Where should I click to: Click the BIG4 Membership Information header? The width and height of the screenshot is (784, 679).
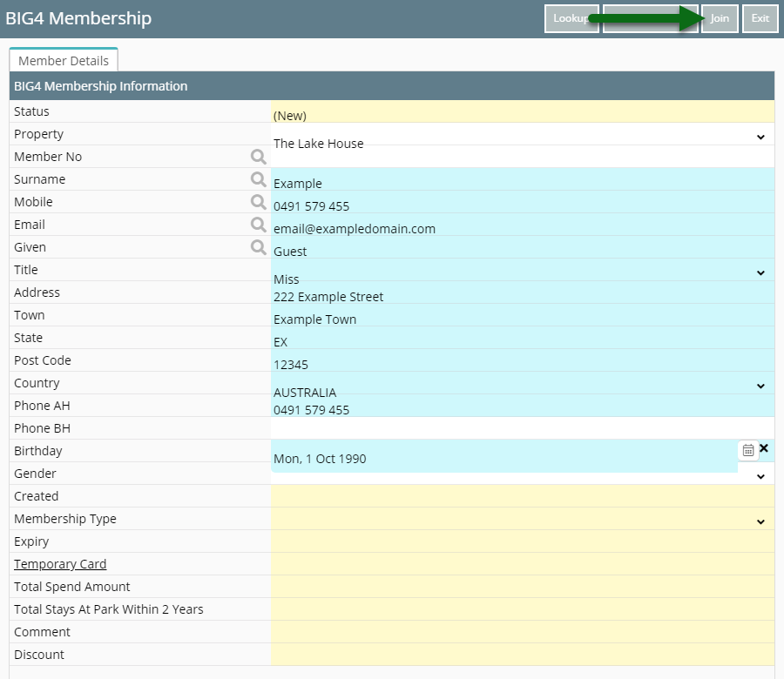pos(392,86)
